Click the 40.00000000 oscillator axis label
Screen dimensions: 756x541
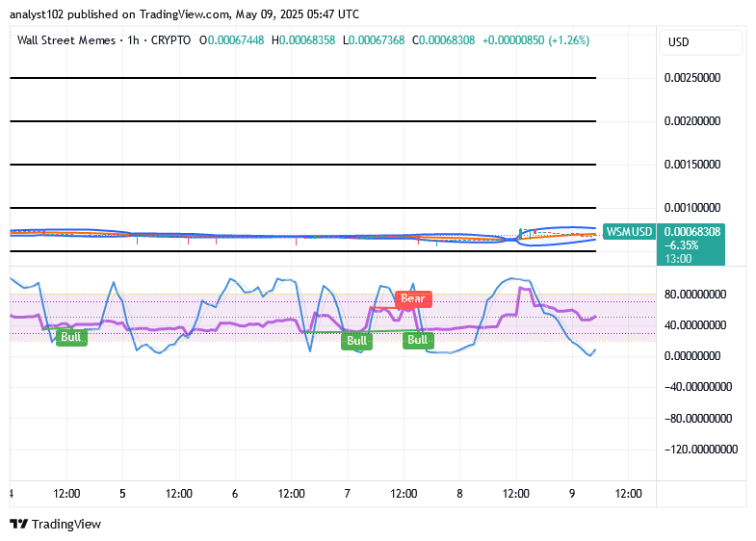tap(695, 325)
